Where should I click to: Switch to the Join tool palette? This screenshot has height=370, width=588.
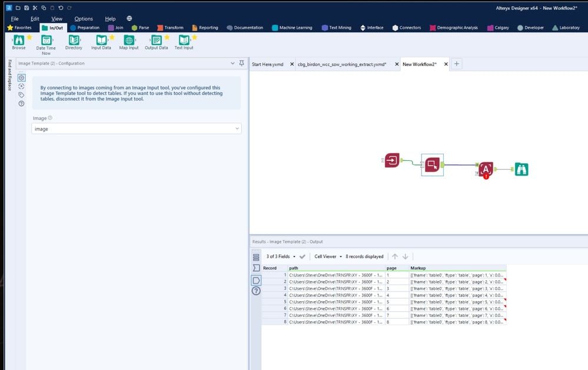[115, 27]
